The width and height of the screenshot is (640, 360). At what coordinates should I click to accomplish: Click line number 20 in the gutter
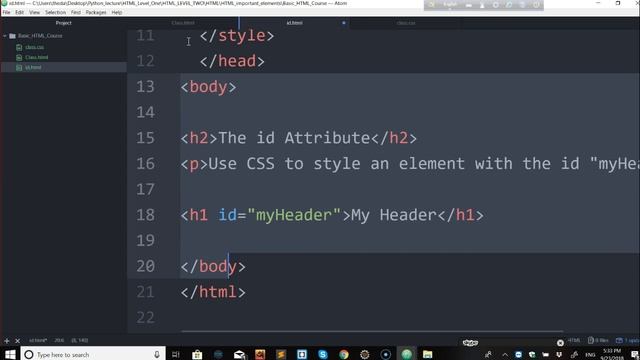point(145,267)
